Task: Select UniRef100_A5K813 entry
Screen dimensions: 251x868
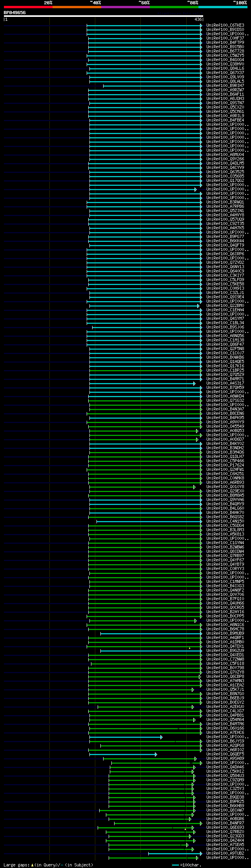Action: (225, 534)
